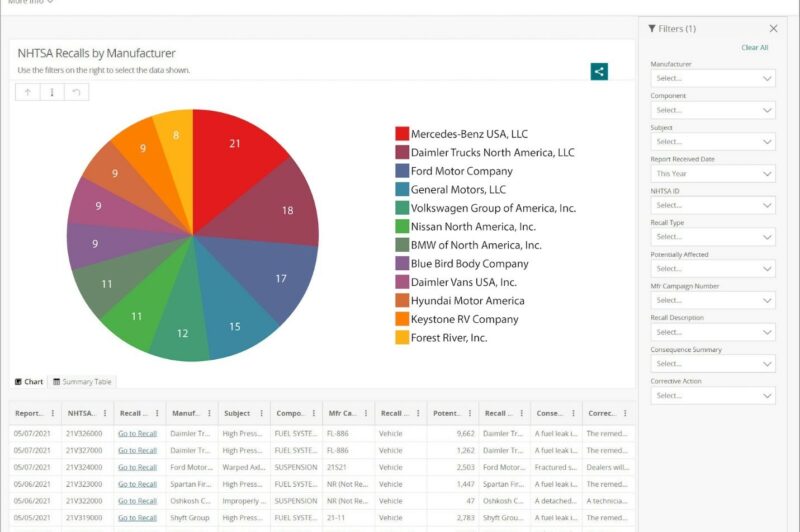
Task: Expand the Component filter dropdown
Action: 712,110
